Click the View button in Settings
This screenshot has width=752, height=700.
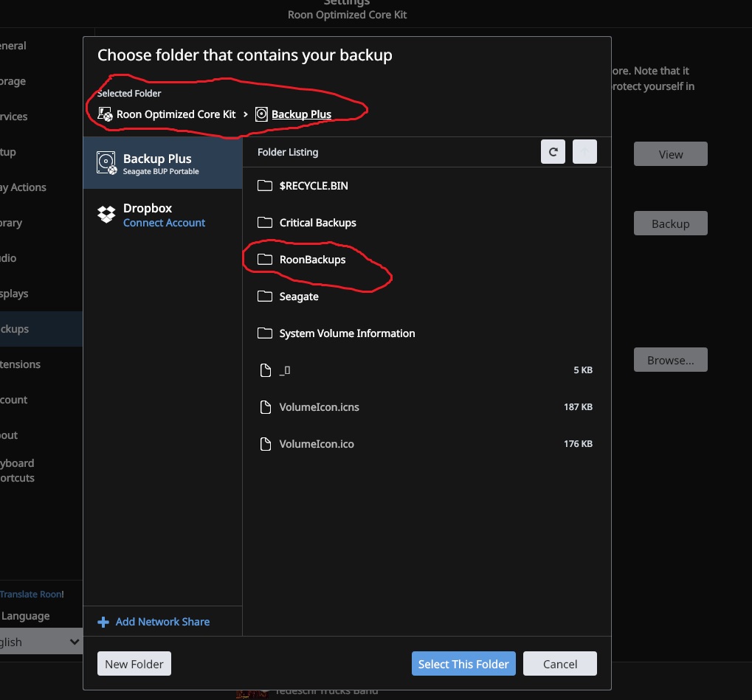pos(671,154)
